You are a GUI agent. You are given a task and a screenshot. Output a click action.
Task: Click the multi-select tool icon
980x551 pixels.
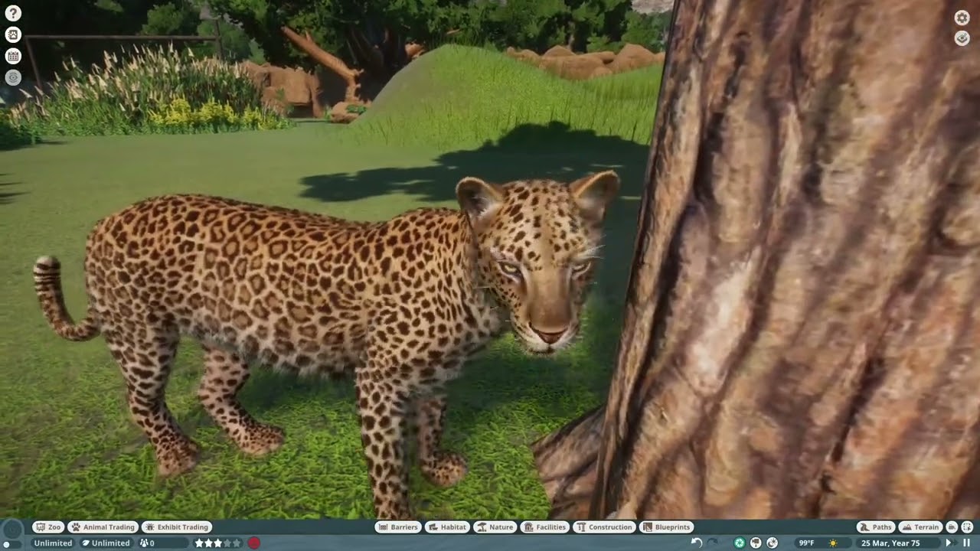point(966,527)
